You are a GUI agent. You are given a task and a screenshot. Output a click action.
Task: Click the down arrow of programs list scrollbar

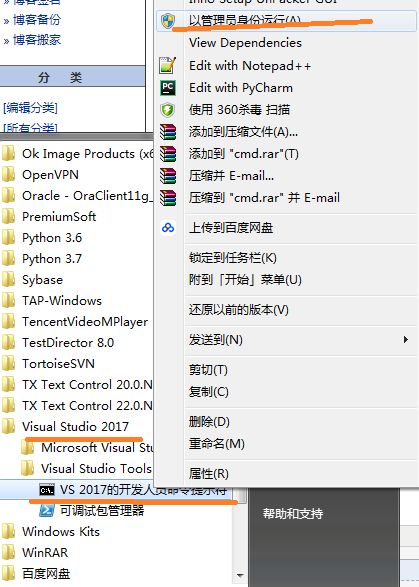tap(240, 575)
